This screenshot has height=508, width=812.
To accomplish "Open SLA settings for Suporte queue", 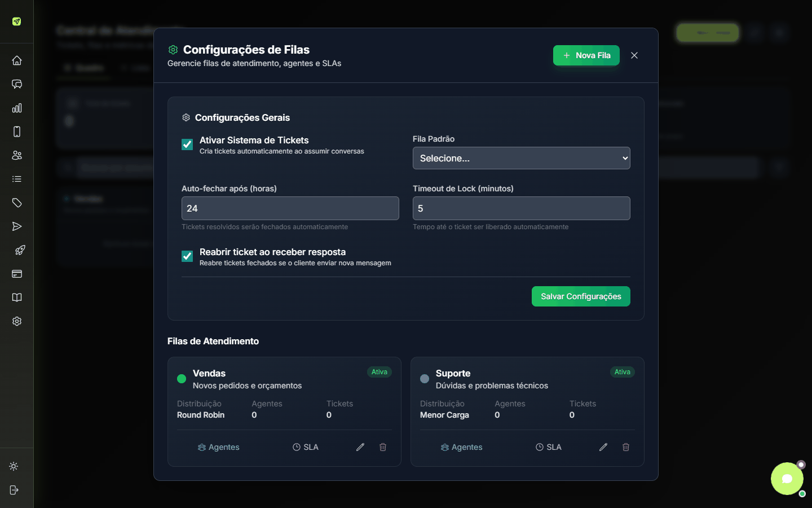I will 548,447.
